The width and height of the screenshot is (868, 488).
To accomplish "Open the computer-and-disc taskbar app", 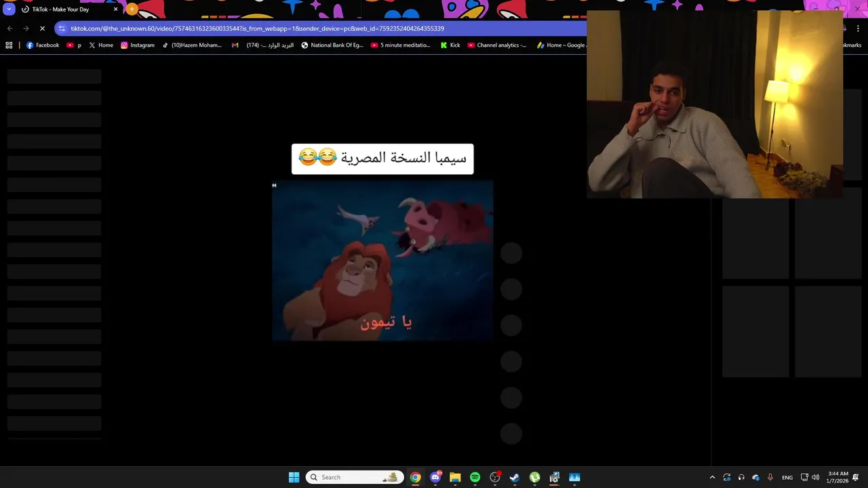I will tap(554, 477).
